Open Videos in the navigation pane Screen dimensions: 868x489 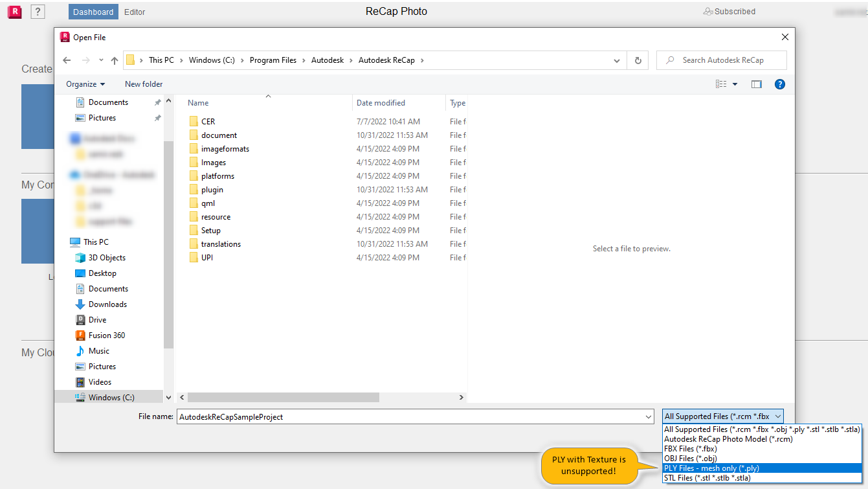tap(94, 382)
